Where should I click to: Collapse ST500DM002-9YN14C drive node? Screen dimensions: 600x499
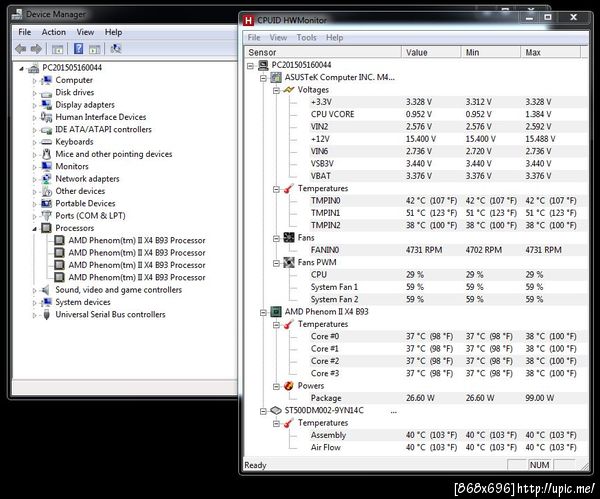click(x=263, y=411)
